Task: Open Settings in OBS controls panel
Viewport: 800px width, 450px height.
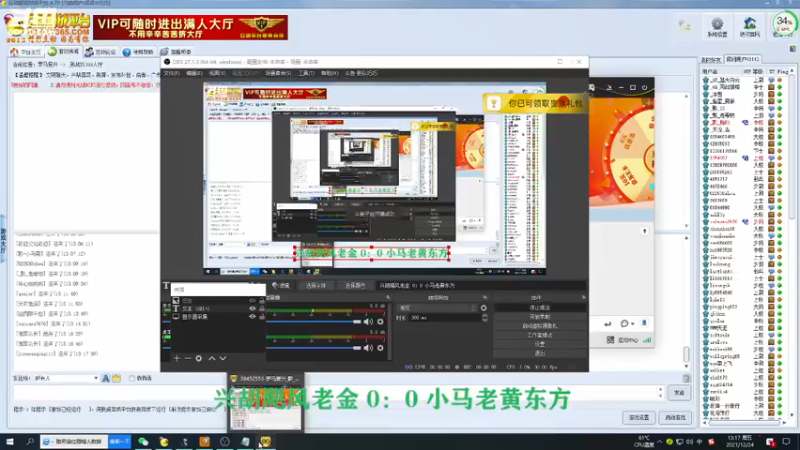Action: pyautogui.click(x=539, y=344)
